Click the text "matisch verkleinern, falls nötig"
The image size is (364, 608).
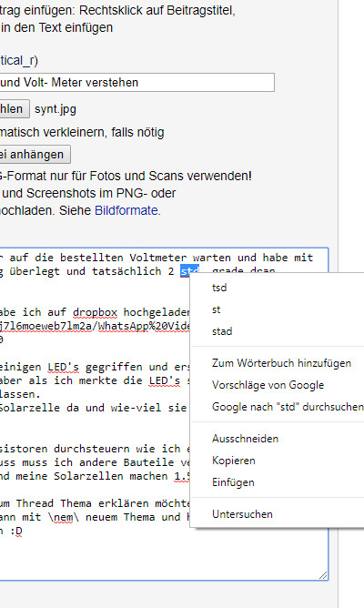[82, 132]
